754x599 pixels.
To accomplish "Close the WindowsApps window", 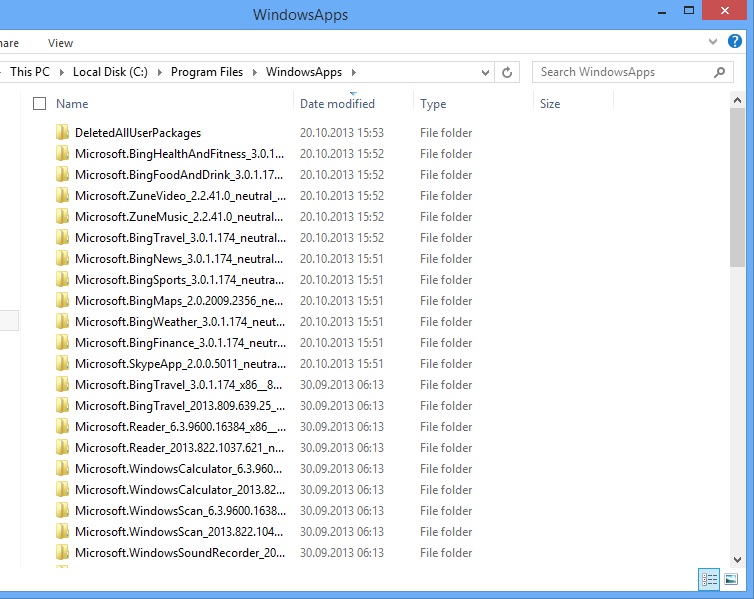I will (x=725, y=11).
